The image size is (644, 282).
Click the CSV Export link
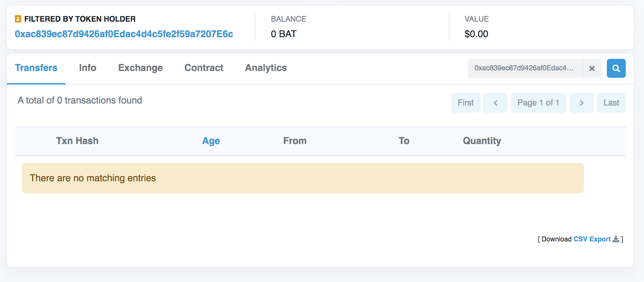(x=592, y=239)
